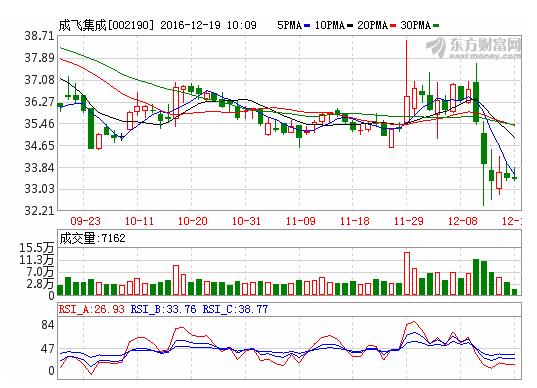Screen dimensions: 537x388
Task: Click the RSI_B:33.76 indicator label
Action: (x=163, y=309)
